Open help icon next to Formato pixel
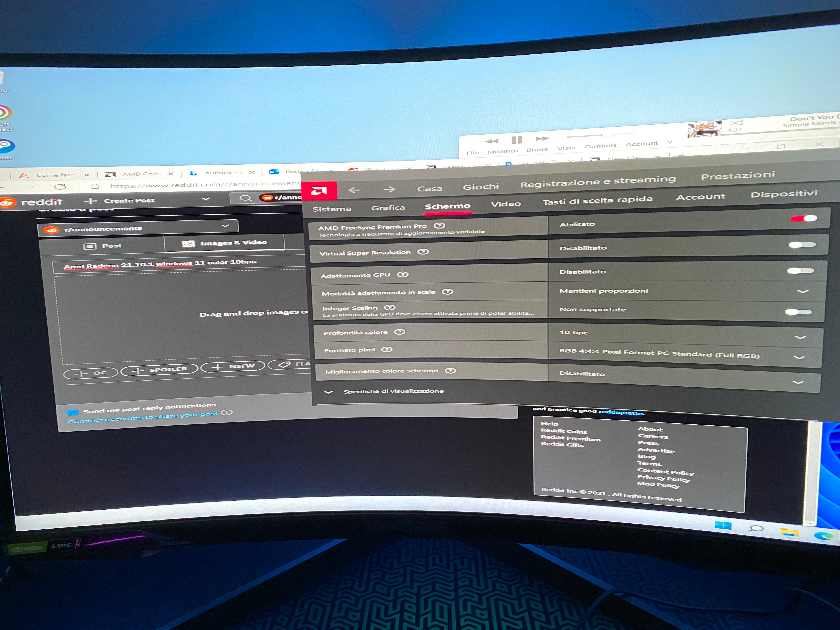This screenshot has width=840, height=630. (387, 349)
